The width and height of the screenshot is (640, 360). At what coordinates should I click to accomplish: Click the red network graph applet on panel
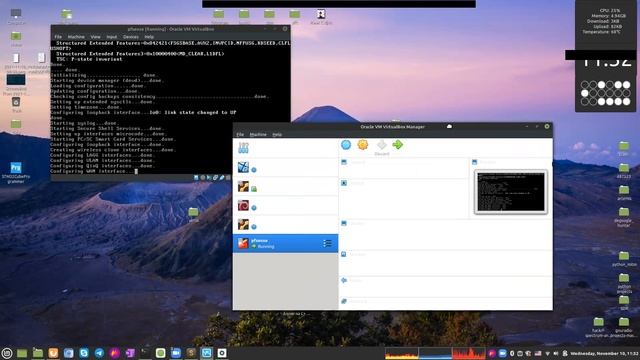[469, 353]
